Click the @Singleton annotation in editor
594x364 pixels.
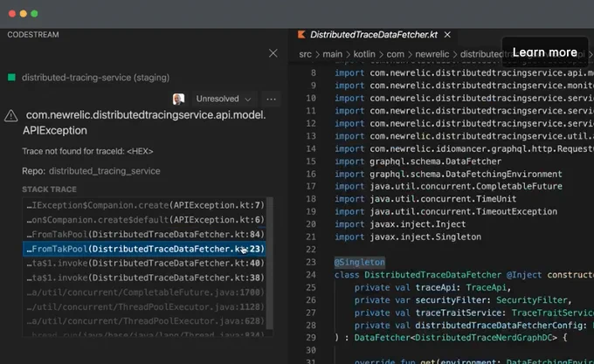pyautogui.click(x=360, y=262)
